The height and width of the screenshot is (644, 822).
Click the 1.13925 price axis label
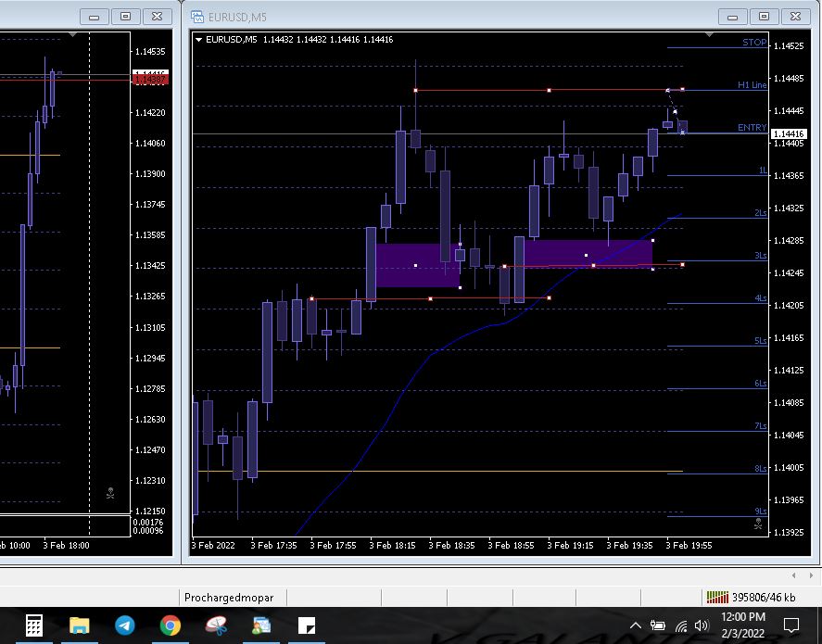point(789,533)
